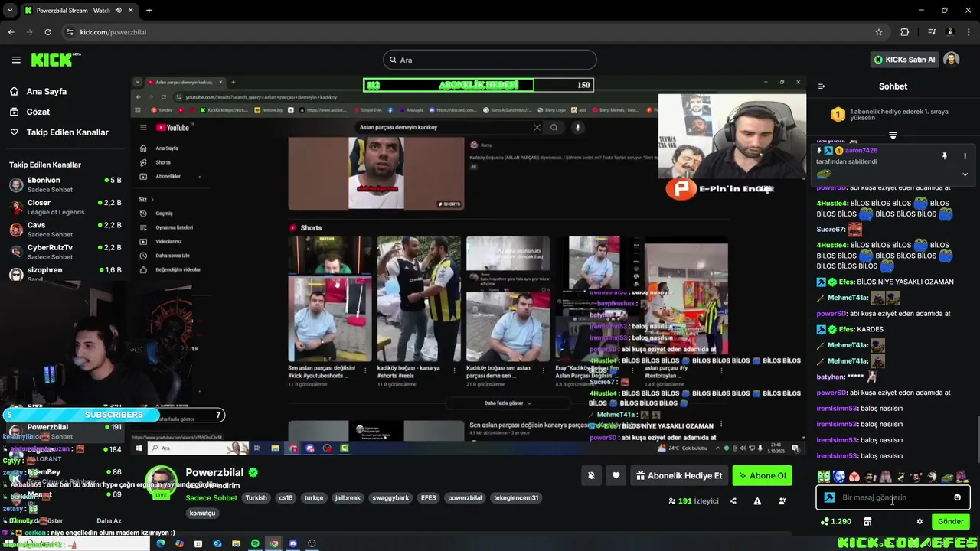Go back in browser
980x551 pixels.
[x=11, y=32]
